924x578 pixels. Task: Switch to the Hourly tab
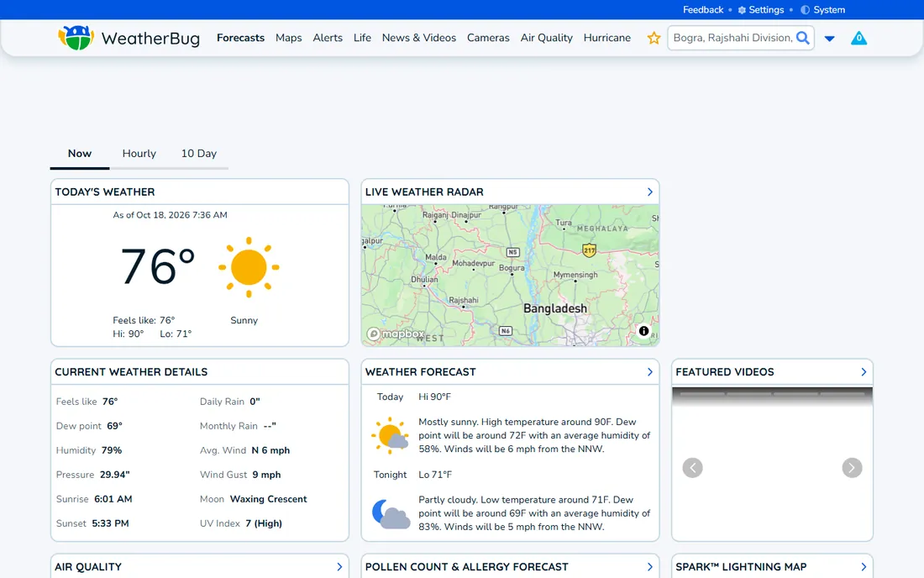tap(139, 153)
